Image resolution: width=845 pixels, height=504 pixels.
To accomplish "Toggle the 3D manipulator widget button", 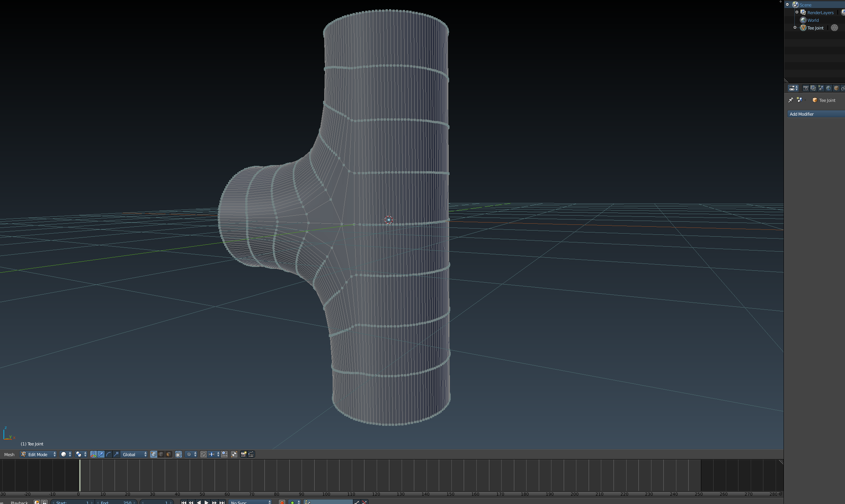I will [94, 454].
